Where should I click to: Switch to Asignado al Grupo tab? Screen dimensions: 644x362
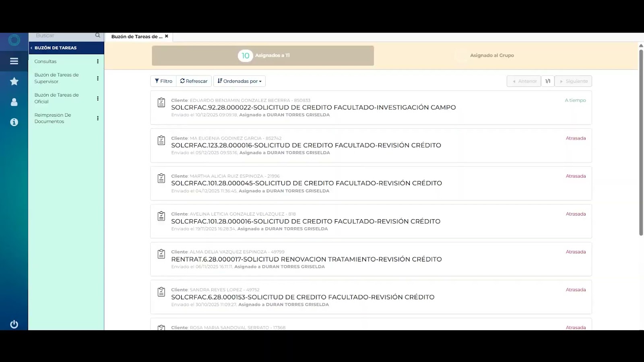tap(492, 56)
